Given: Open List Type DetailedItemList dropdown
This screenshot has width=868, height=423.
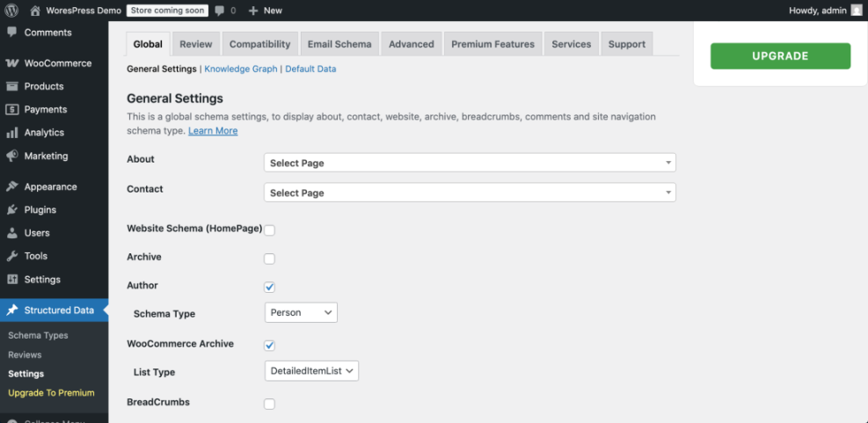Looking at the screenshot, I should pyautogui.click(x=311, y=371).
